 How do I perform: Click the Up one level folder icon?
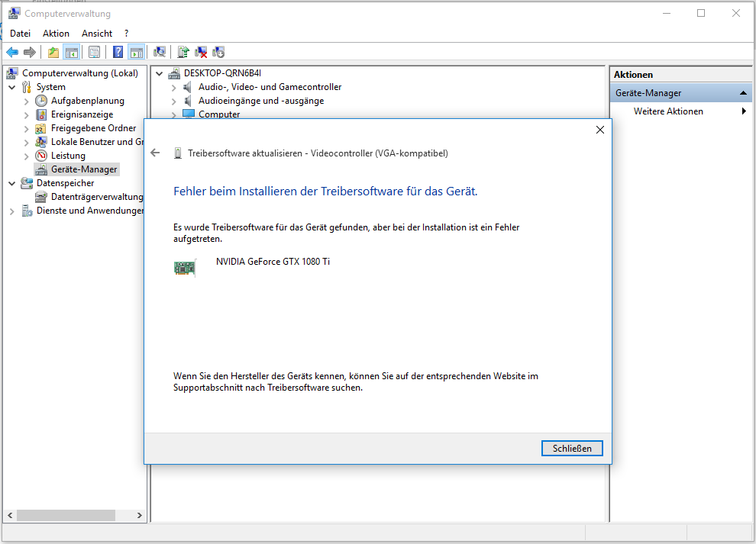coord(53,52)
